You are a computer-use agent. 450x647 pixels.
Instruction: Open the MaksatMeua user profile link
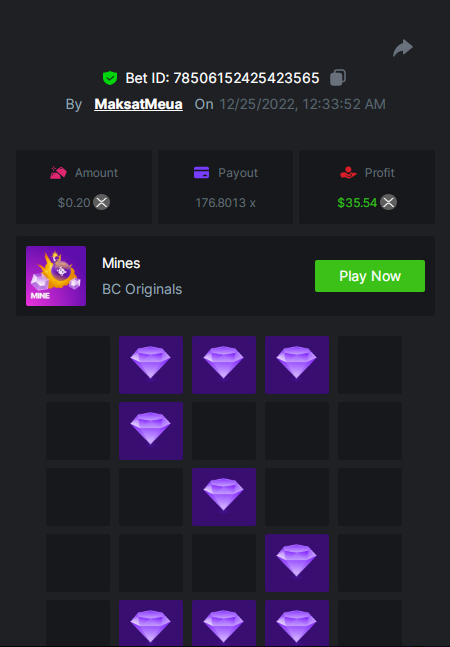click(138, 104)
